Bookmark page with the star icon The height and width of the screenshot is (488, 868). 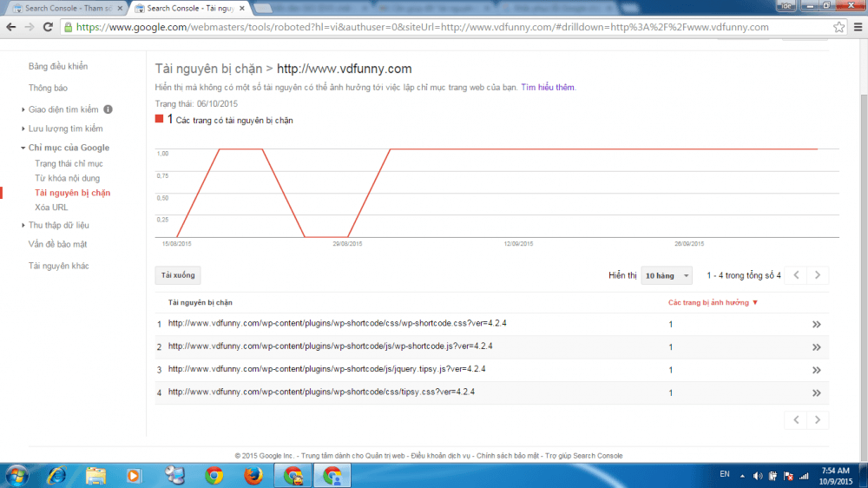click(838, 27)
